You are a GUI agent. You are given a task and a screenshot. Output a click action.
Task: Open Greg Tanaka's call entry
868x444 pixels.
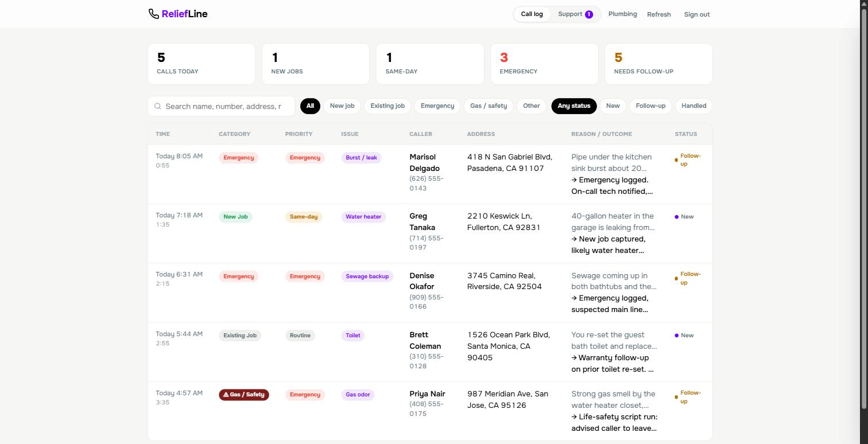pos(430,233)
